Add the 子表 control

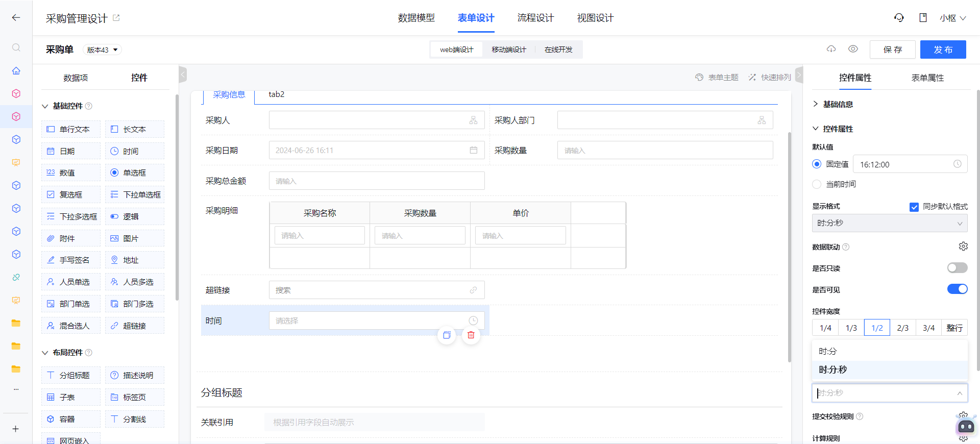coord(71,397)
